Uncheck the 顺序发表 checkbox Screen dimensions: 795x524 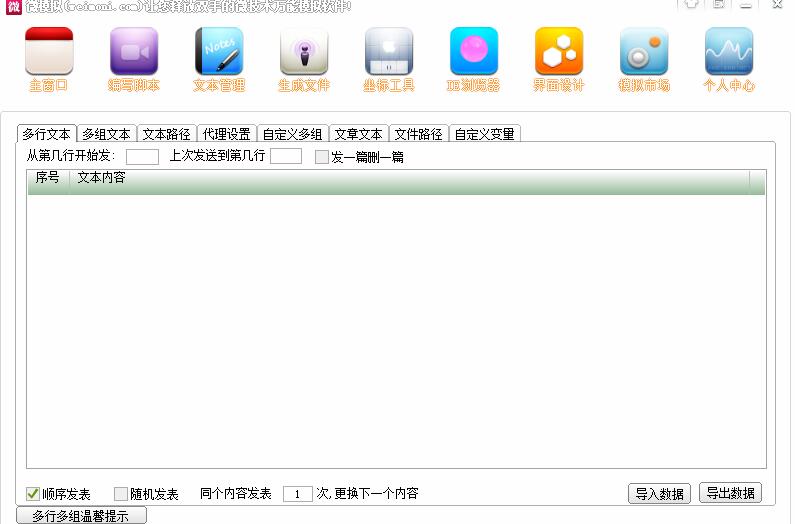point(32,494)
